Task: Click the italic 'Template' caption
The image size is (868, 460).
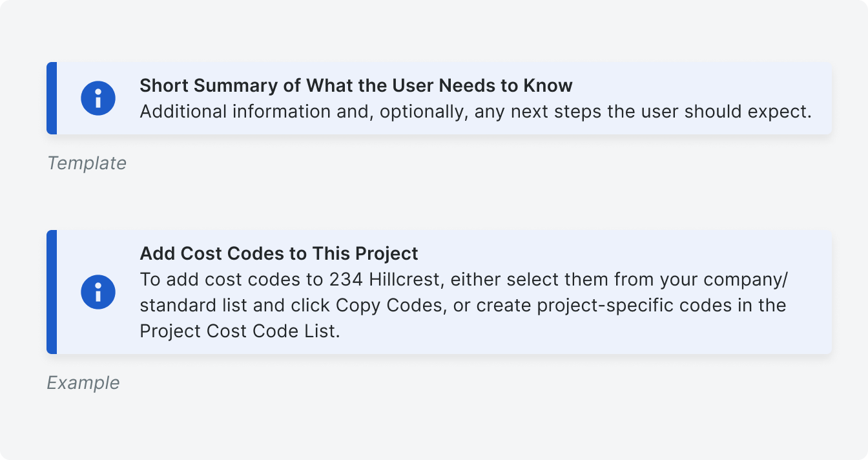Action: click(x=87, y=163)
